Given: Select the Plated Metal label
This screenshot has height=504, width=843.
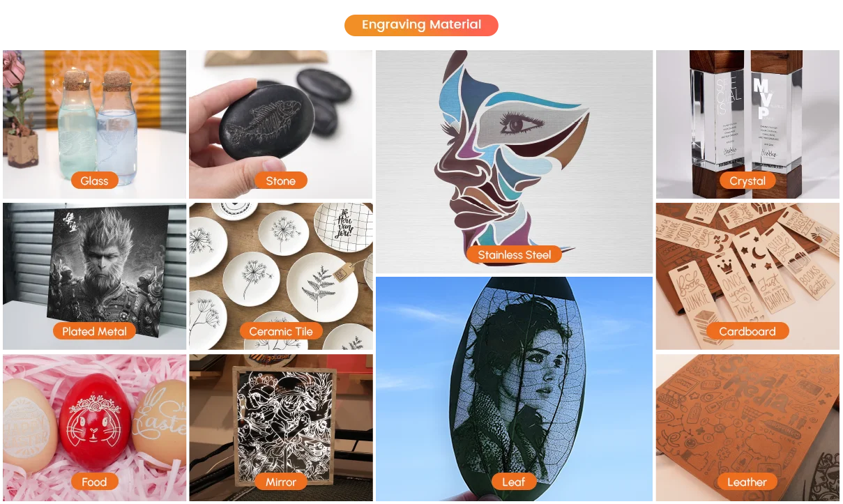Looking at the screenshot, I should click(94, 331).
